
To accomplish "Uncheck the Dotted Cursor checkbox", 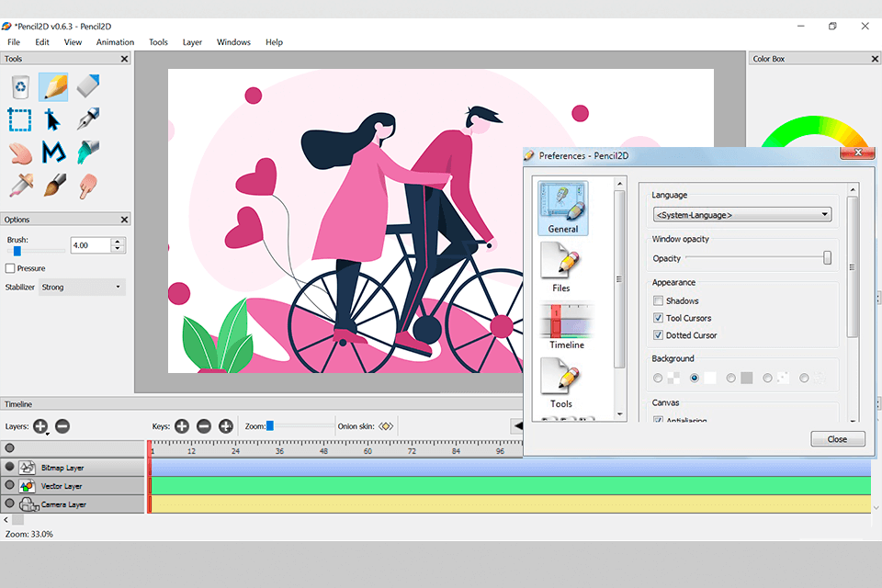I will (x=658, y=335).
